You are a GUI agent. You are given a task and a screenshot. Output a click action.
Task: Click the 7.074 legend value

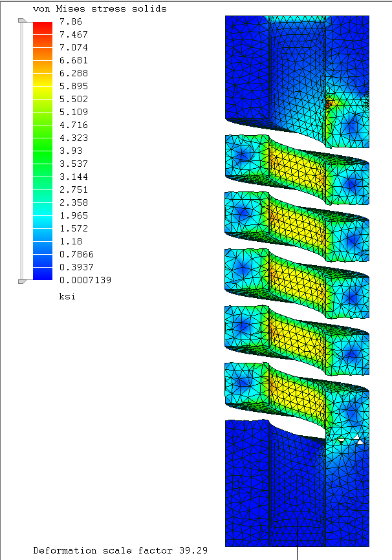(x=74, y=47)
